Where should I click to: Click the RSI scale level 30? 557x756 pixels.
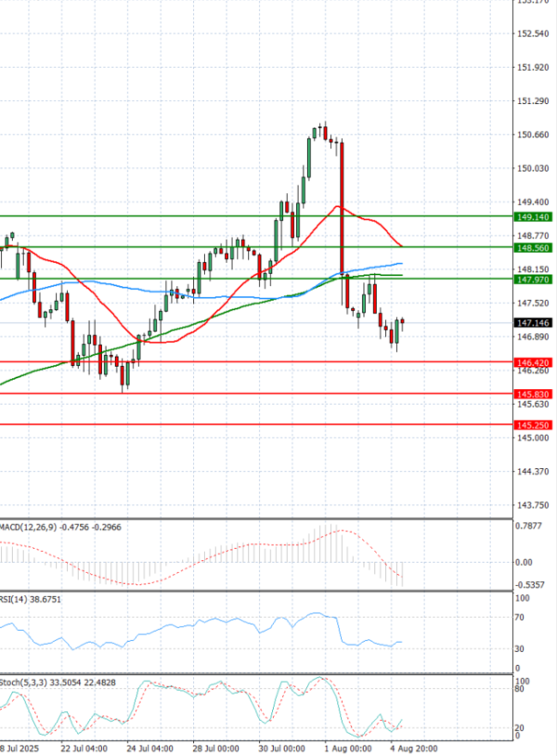[x=520, y=649]
